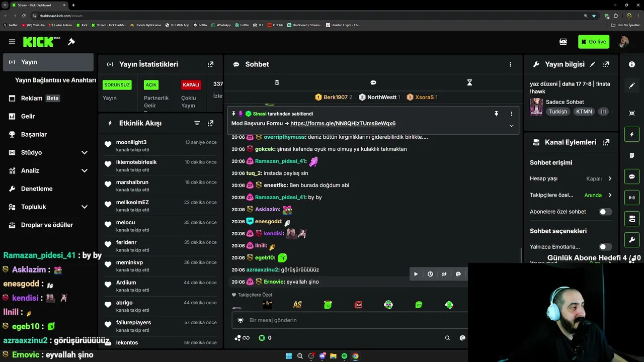The width and height of the screenshot is (644, 362).
Task: Click the Sadece Sohbet category thumbnail
Action: tap(536, 107)
